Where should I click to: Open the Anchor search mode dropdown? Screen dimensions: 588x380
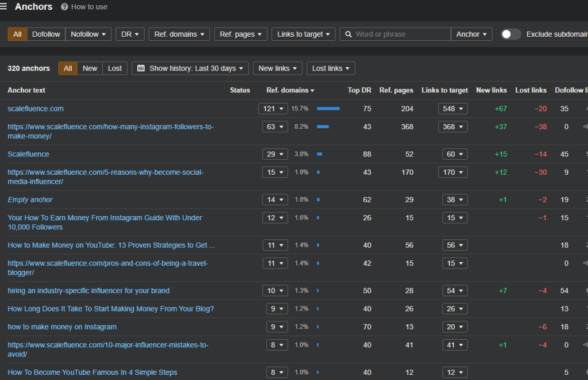471,34
